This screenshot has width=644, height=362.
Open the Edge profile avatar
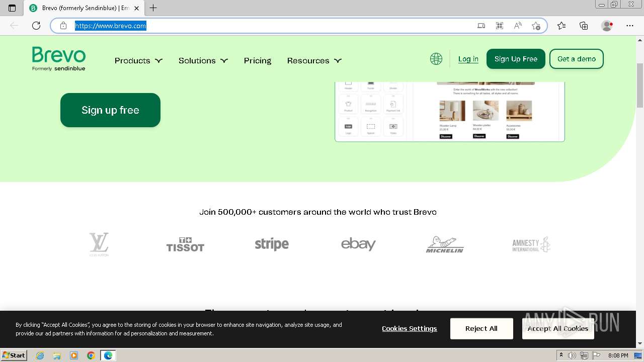pos(607,26)
